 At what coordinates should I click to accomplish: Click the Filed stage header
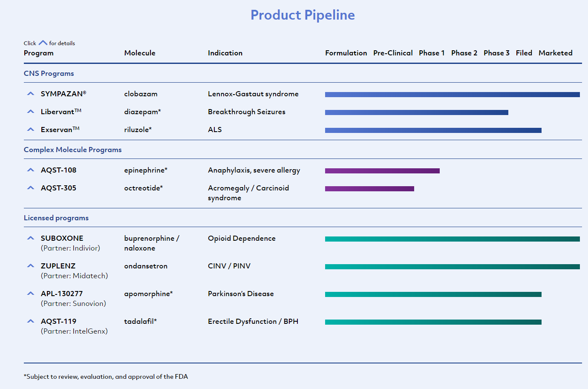524,53
